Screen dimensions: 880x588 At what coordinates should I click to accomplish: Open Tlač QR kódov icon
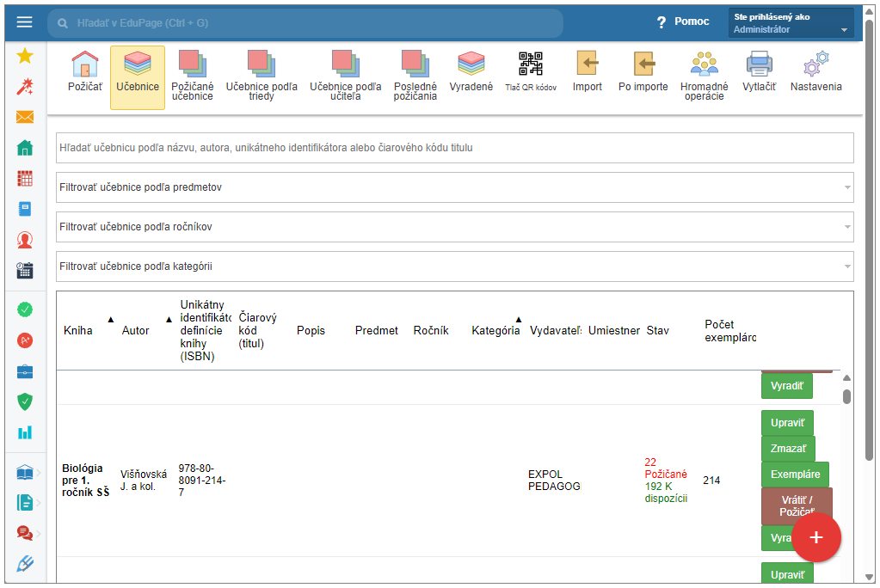(530, 65)
